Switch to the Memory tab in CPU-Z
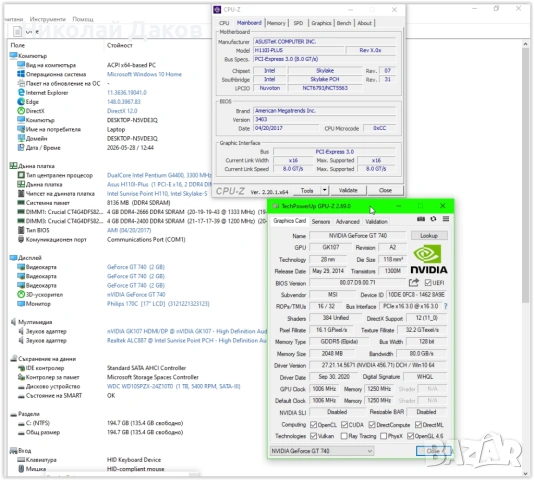Image resolution: width=534 pixels, height=480 pixels. pos(276,23)
